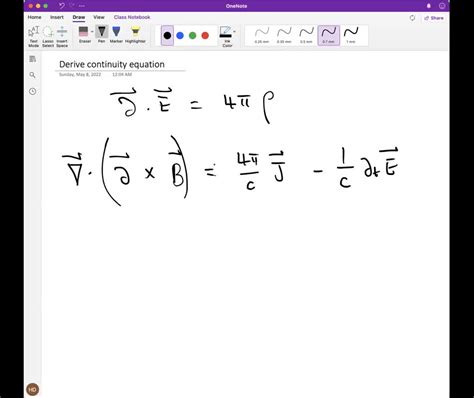This screenshot has width=474, height=398.
Task: Set pen thickness to 0.7 mm
Action: pos(329,35)
